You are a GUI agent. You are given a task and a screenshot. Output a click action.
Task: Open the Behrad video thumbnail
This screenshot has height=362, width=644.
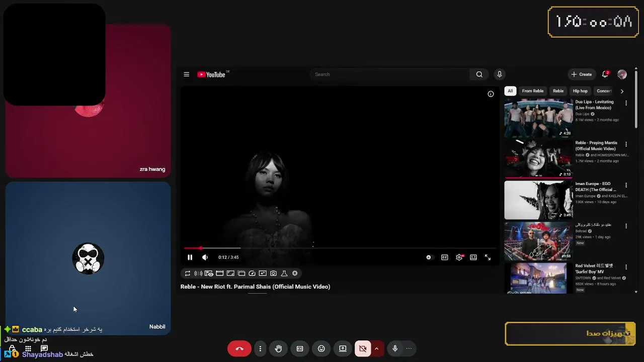tap(538, 241)
